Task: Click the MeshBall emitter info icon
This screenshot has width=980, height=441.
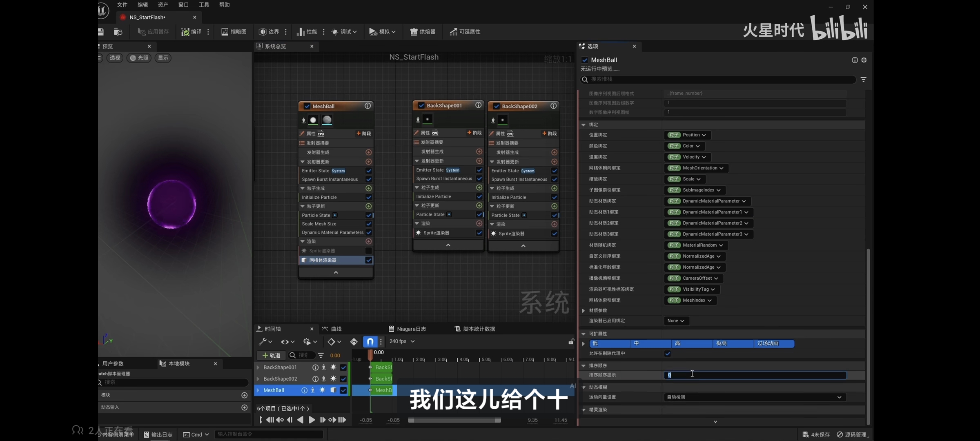Action: tap(367, 106)
